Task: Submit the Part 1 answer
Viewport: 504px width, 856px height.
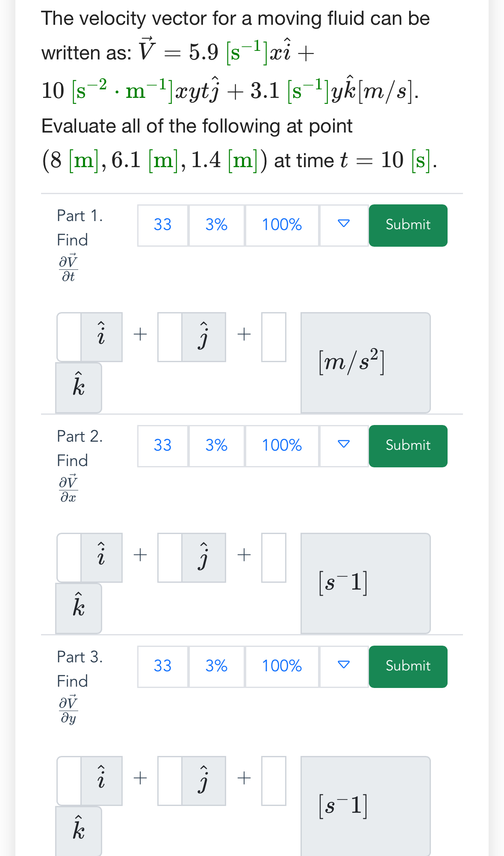Action: pos(408,225)
